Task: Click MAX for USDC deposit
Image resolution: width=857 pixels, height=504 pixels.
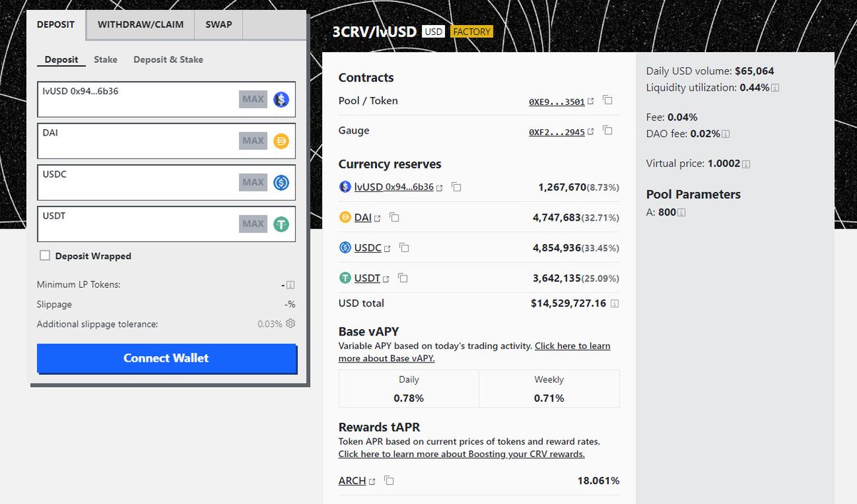Action: click(253, 182)
